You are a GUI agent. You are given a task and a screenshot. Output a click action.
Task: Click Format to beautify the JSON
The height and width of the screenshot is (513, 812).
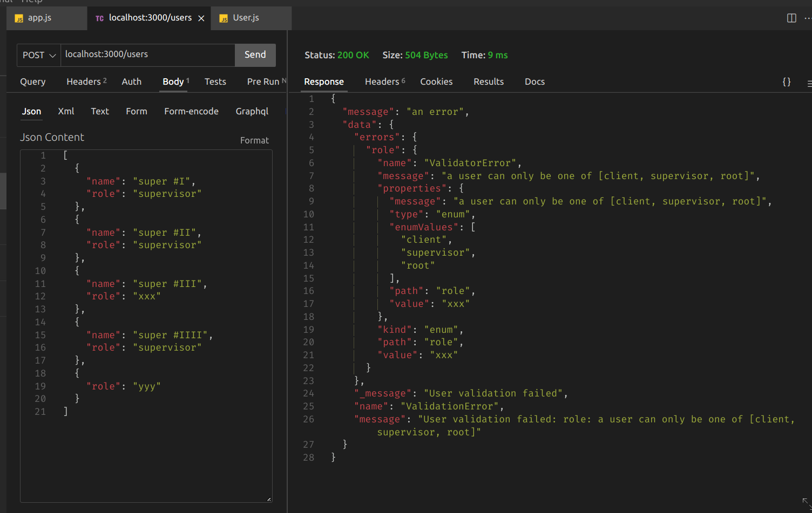coord(254,140)
